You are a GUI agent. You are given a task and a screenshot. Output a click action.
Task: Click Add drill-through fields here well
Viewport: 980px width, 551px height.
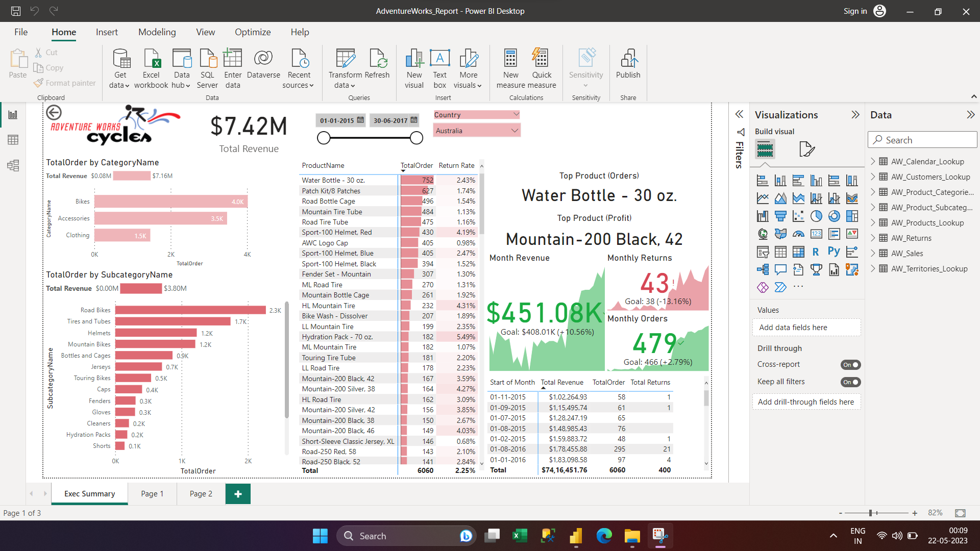(x=806, y=402)
